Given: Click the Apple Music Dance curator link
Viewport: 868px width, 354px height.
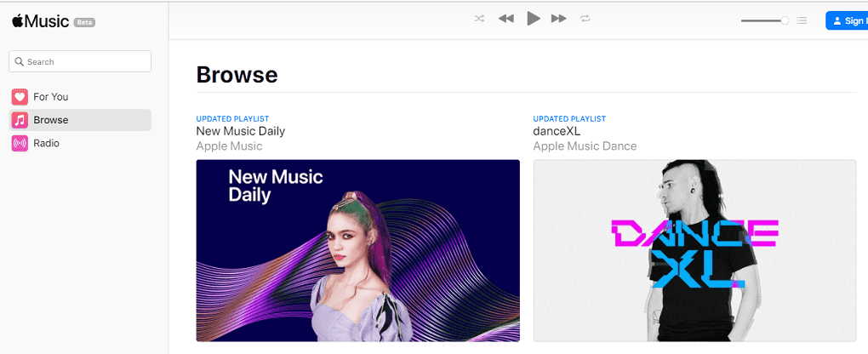Looking at the screenshot, I should point(585,146).
